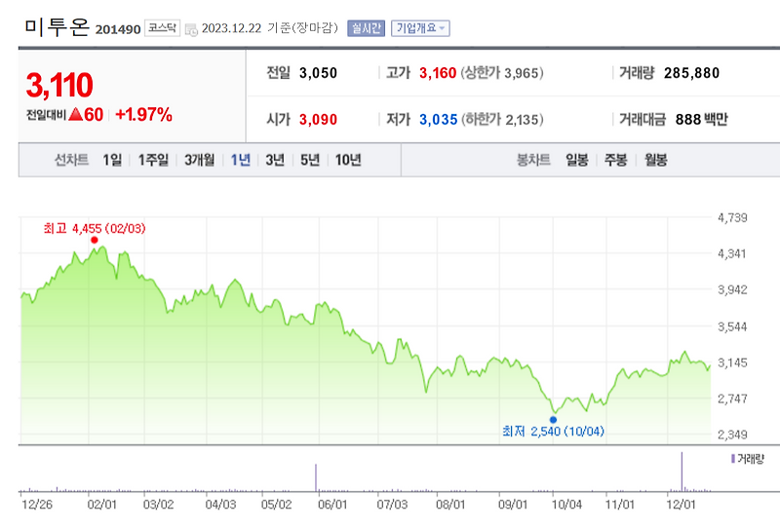The image size is (780, 532).
Task: Click the tall December volume spike bar
Action: [682, 472]
